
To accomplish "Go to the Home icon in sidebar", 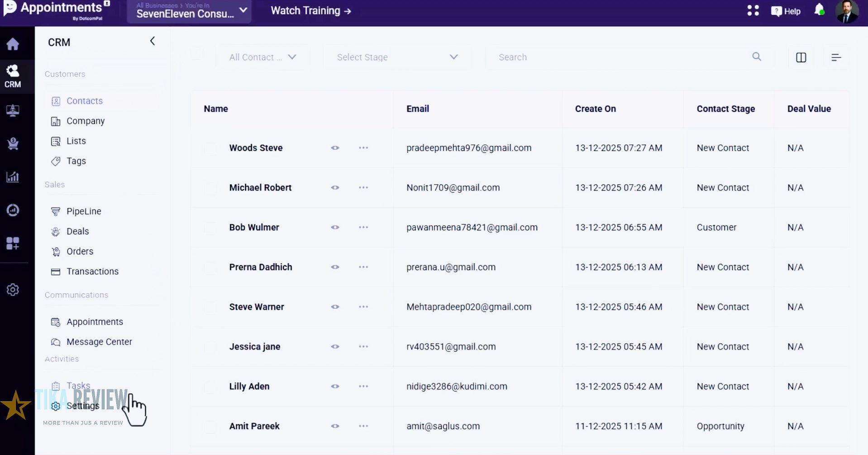I will tap(13, 44).
